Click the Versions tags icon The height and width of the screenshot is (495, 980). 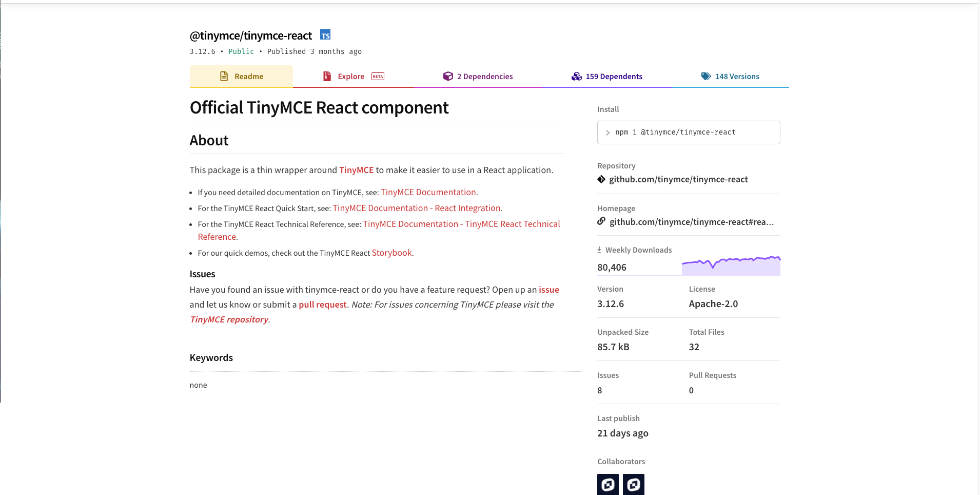point(706,77)
